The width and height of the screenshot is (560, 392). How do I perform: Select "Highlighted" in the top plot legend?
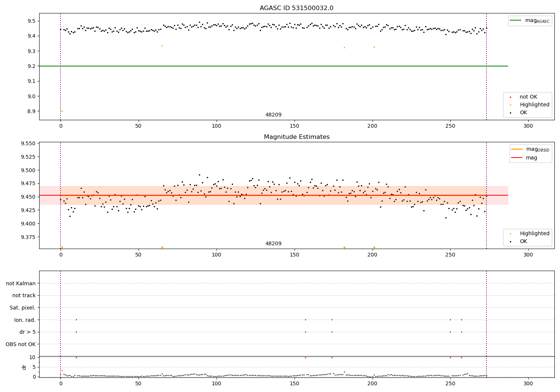[x=531, y=105]
